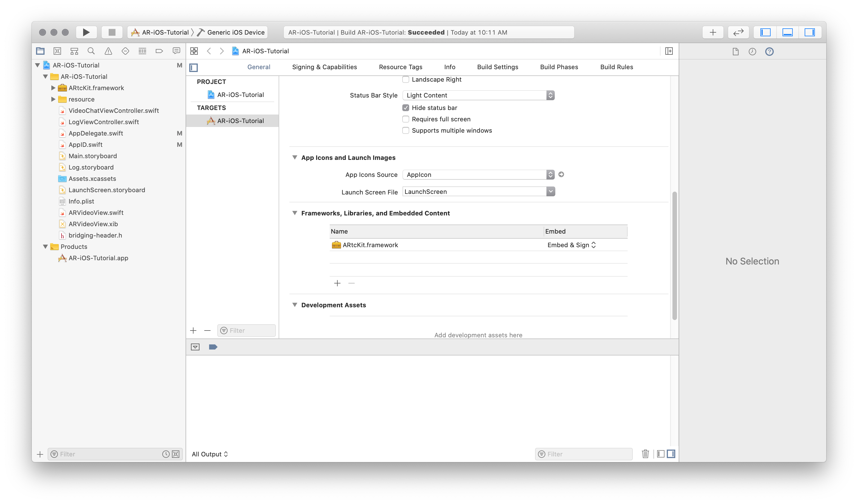
Task: Open the Issue navigator warning icon
Action: 108,51
